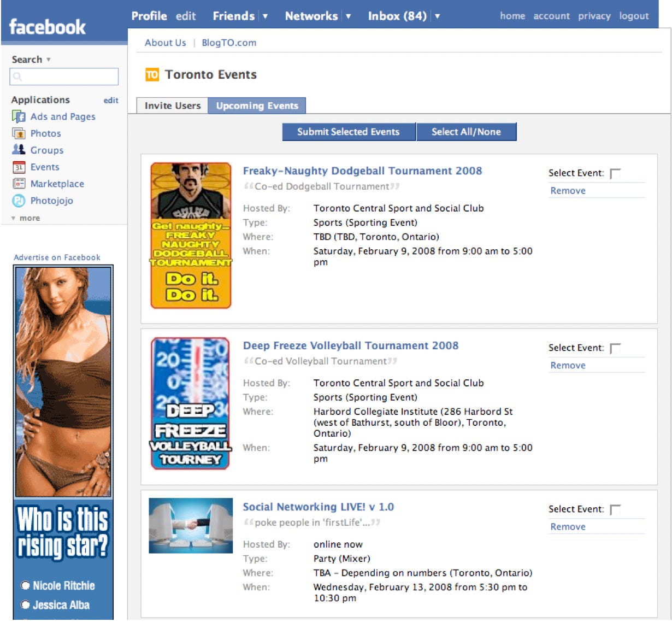Click the Photojojo app icon
Viewport: 672px width, 622px height.
coord(19,201)
